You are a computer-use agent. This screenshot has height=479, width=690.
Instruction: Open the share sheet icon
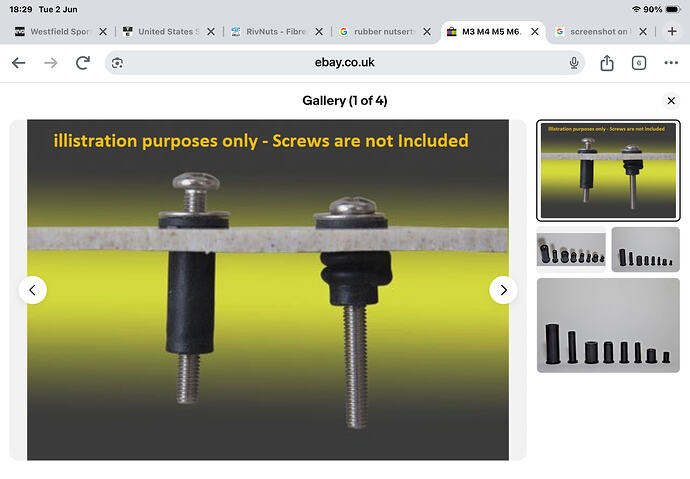pos(607,63)
